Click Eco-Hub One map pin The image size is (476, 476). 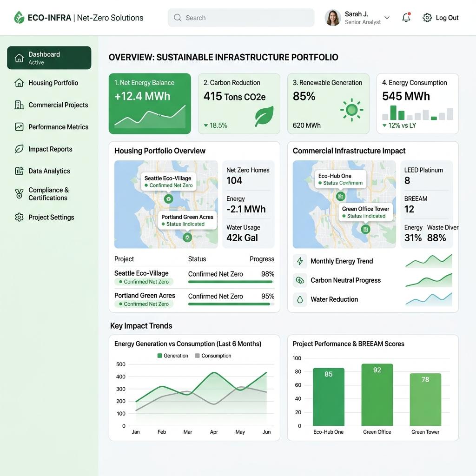coord(341,196)
